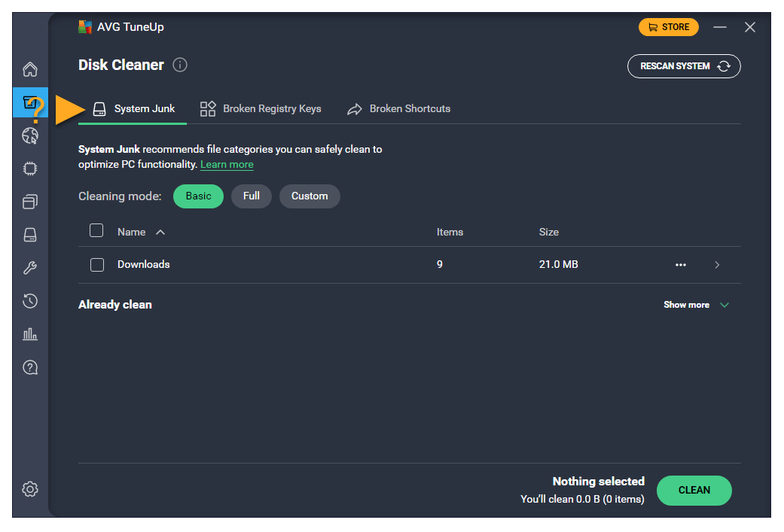The image size is (784, 532).
Task: Toggle the select-all checkbox beside Name
Action: 96,231
